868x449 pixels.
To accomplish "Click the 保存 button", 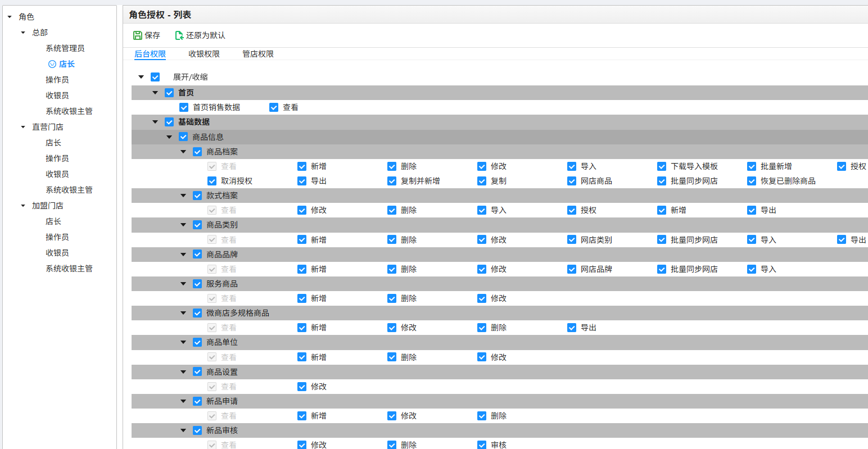I will click(x=147, y=35).
